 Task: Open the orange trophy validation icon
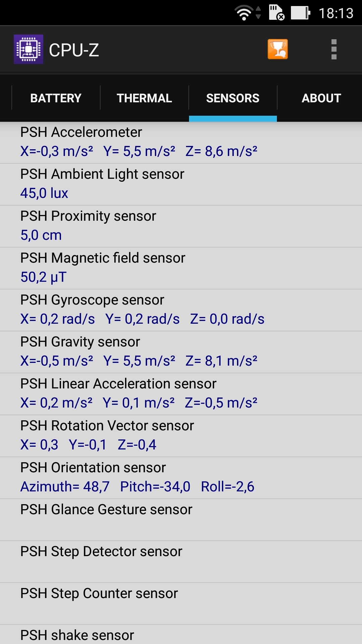click(278, 49)
